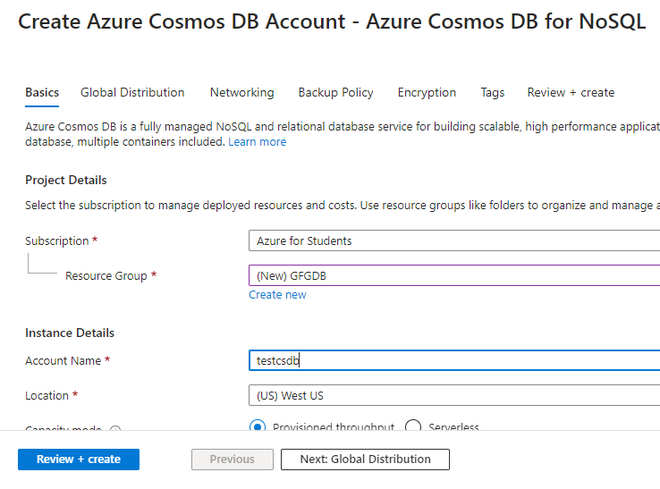Select Provisioned throughput capacity mode
The image size is (660, 489).
coord(257,427)
